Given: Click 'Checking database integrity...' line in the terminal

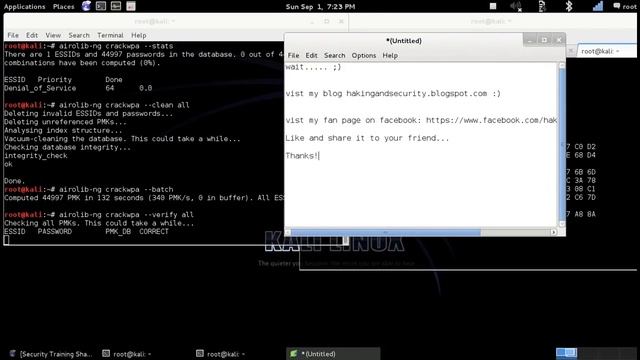Looking at the screenshot, I should coord(67,147).
